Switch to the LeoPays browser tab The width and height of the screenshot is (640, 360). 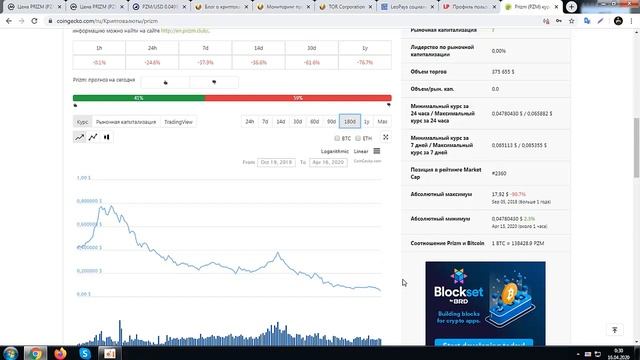tap(407, 7)
